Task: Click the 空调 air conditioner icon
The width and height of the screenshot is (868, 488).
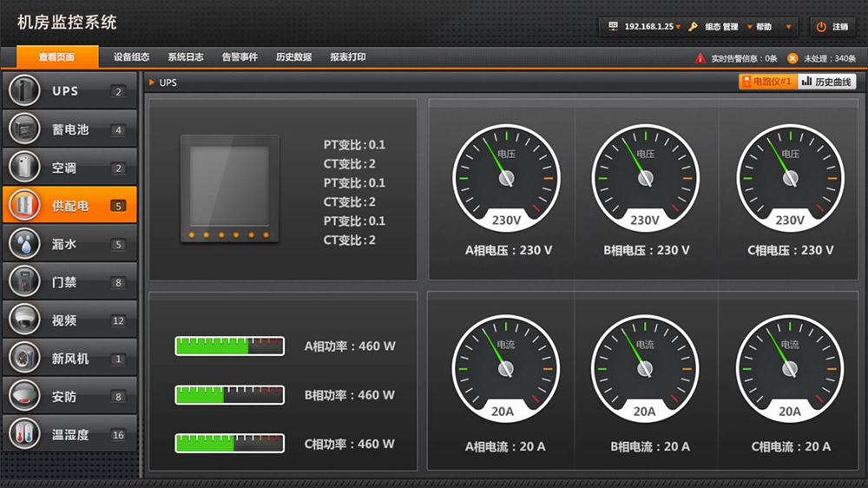Action: 25,168
